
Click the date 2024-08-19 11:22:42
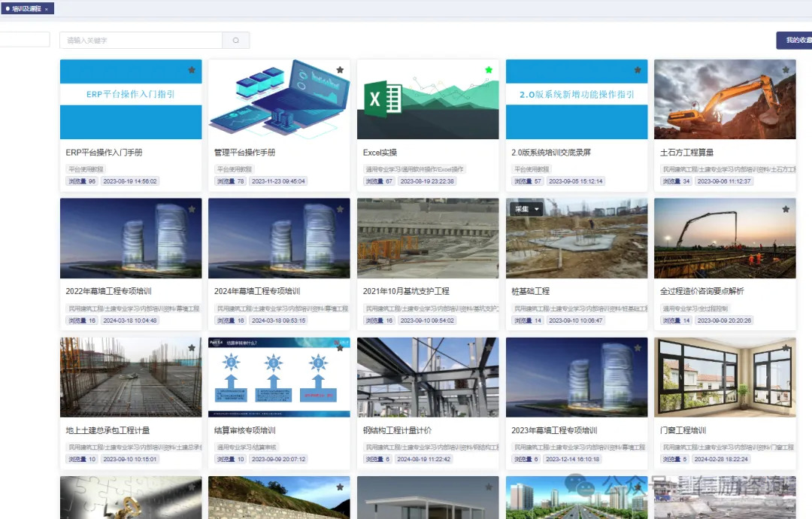[x=423, y=460]
